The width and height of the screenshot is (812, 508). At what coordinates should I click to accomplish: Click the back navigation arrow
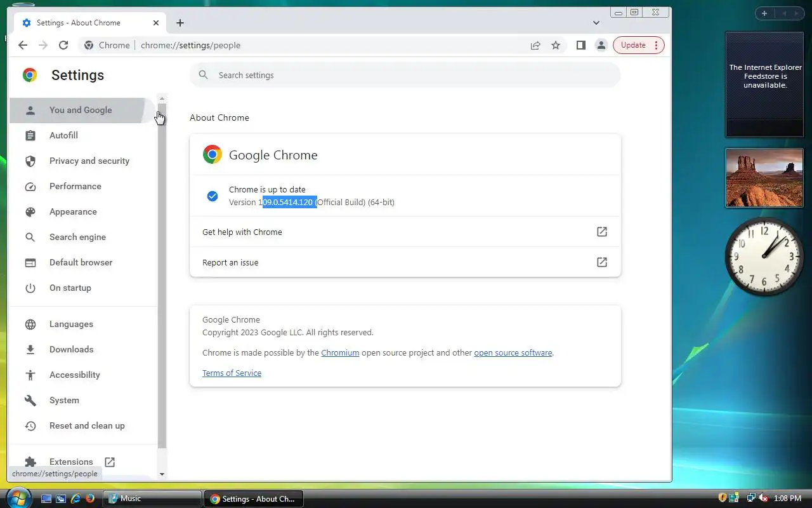pyautogui.click(x=23, y=45)
